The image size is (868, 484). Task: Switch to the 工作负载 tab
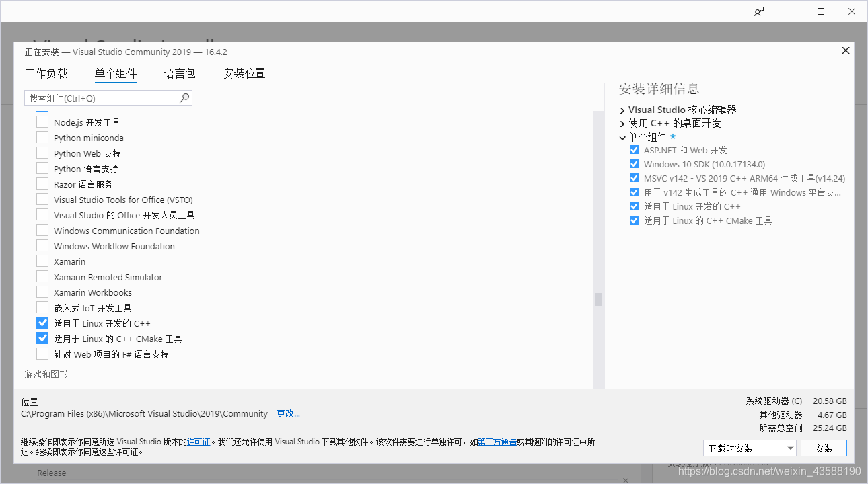[x=46, y=73]
